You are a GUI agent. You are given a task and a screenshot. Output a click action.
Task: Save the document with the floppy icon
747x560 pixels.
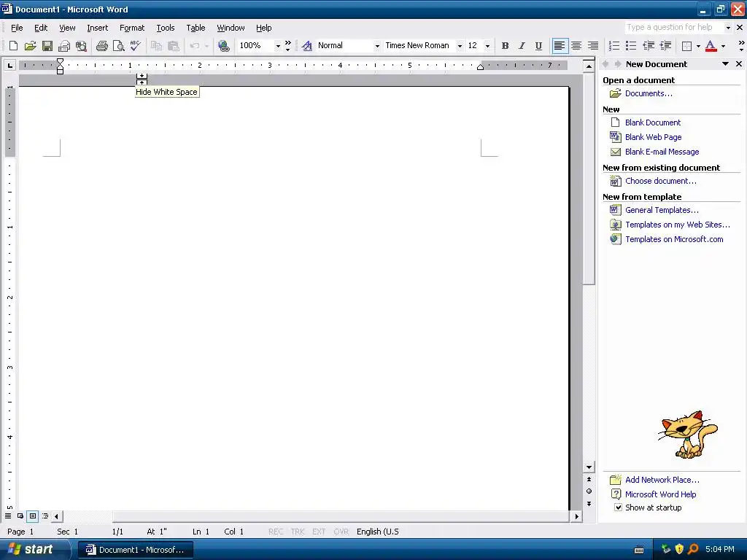[47, 46]
